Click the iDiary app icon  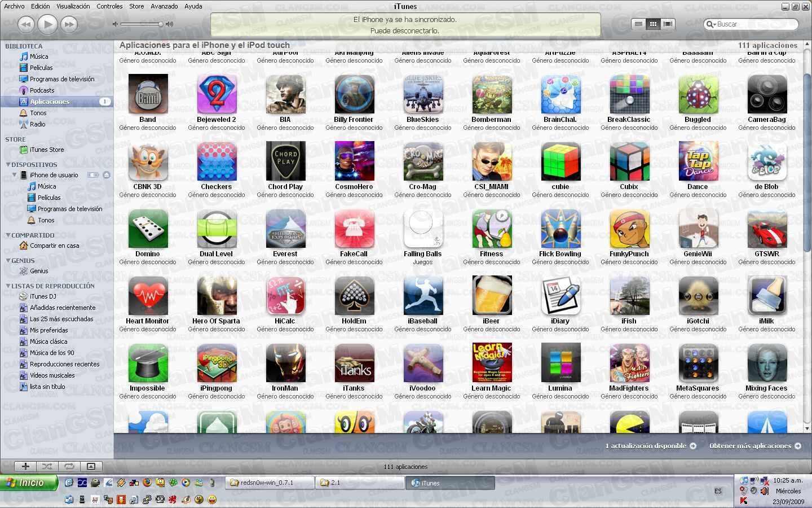561,296
